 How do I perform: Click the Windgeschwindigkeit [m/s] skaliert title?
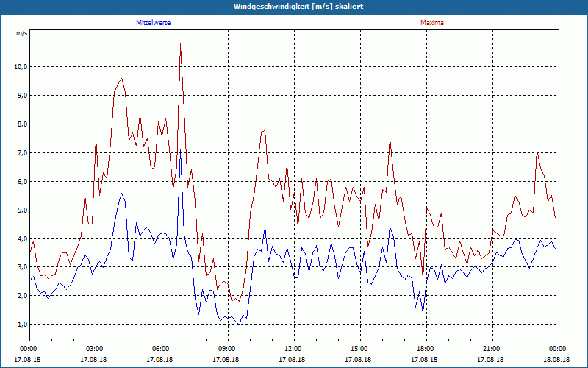[x=298, y=7]
